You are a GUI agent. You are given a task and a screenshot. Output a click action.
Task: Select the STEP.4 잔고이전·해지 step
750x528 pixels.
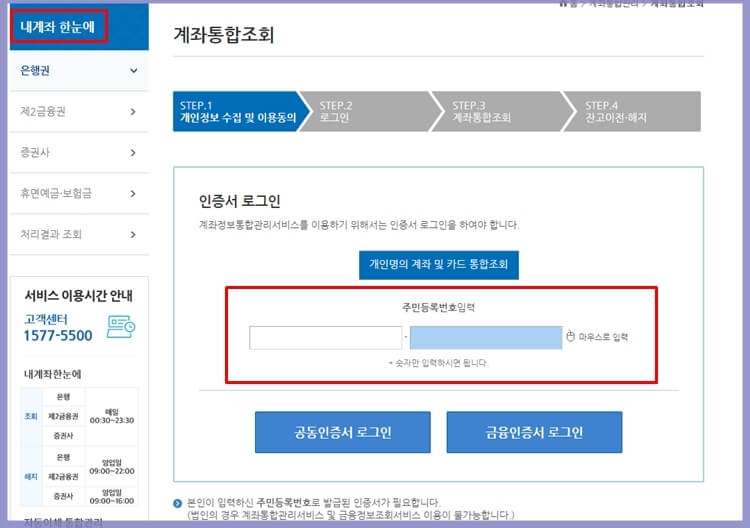click(x=632, y=111)
